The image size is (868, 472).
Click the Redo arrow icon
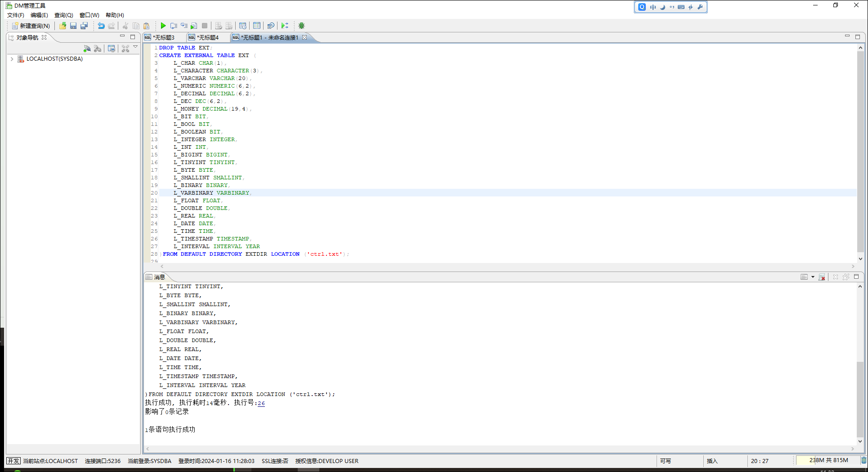click(112, 26)
